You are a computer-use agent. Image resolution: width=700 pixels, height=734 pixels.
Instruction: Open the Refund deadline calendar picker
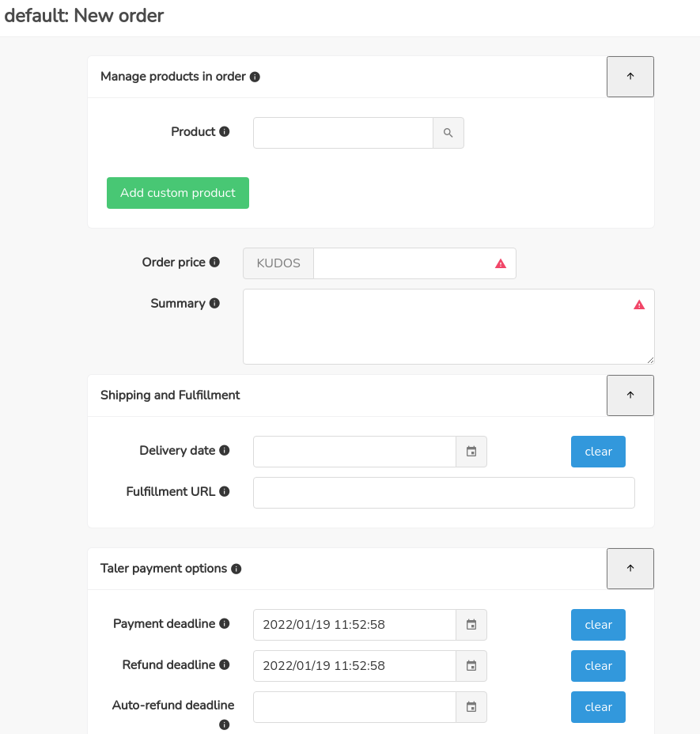click(x=471, y=666)
